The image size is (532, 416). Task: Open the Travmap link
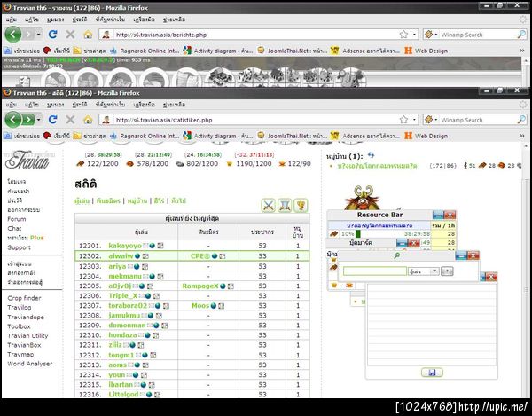20,354
